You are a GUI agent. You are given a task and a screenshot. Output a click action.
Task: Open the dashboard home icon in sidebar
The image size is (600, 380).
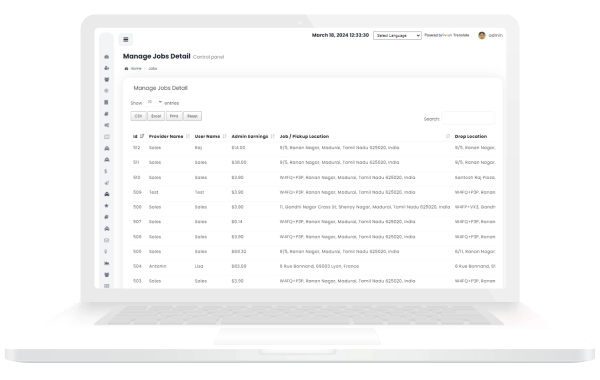107,57
